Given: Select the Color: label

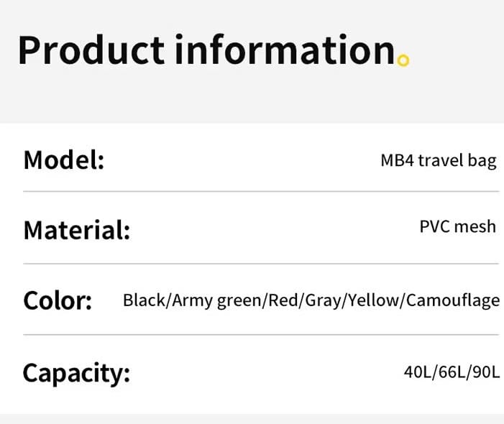Looking at the screenshot, I should 58,300.
